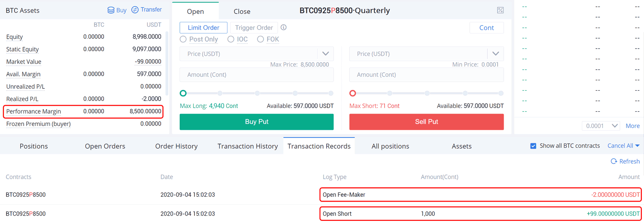Click the green Max Long slider handle
The image size is (644, 223).
pyautogui.click(x=183, y=93)
